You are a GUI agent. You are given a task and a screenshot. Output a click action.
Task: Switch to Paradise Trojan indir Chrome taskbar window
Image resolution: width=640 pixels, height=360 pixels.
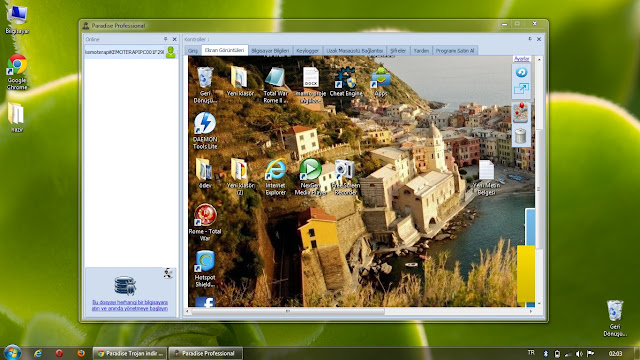pos(130,353)
